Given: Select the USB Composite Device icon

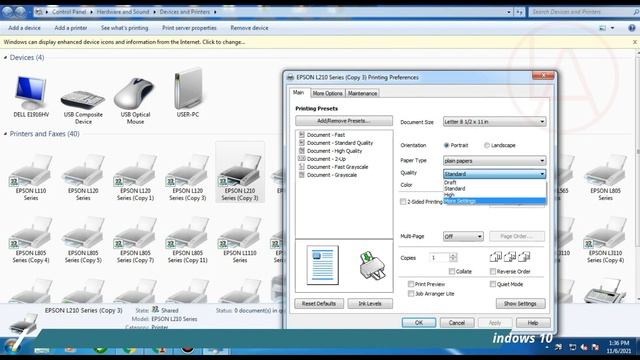Looking at the screenshot, I should (83, 99).
